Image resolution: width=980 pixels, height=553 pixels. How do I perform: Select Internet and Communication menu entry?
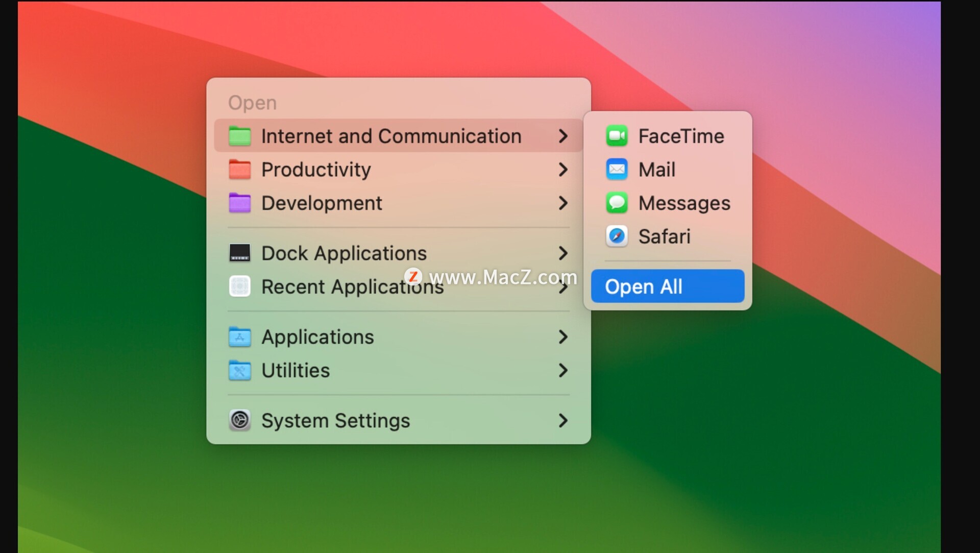click(398, 136)
